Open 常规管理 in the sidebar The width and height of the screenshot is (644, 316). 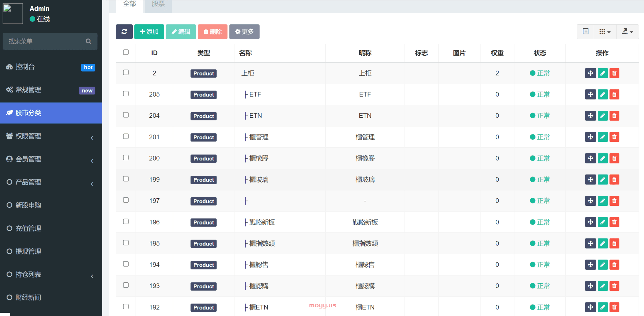pyautogui.click(x=51, y=90)
